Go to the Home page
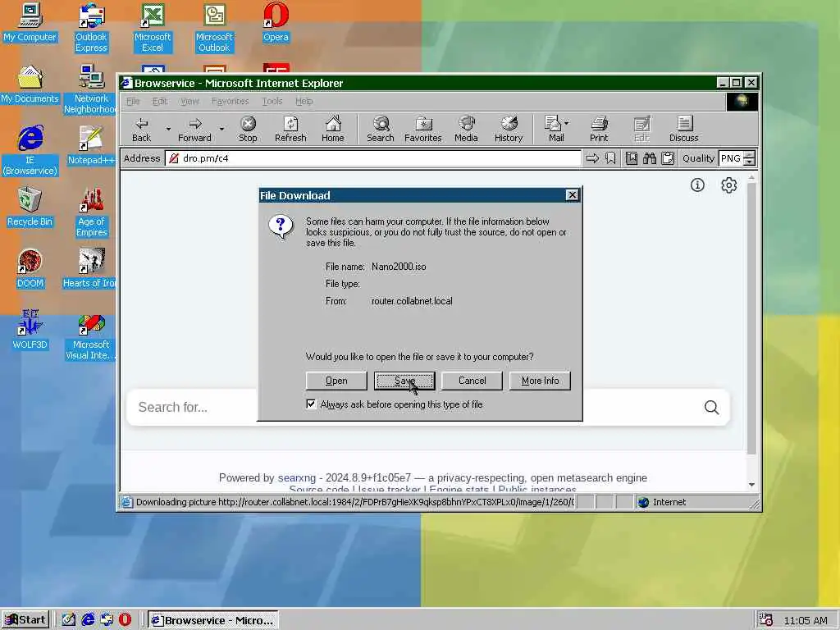840x630 pixels. coord(333,129)
